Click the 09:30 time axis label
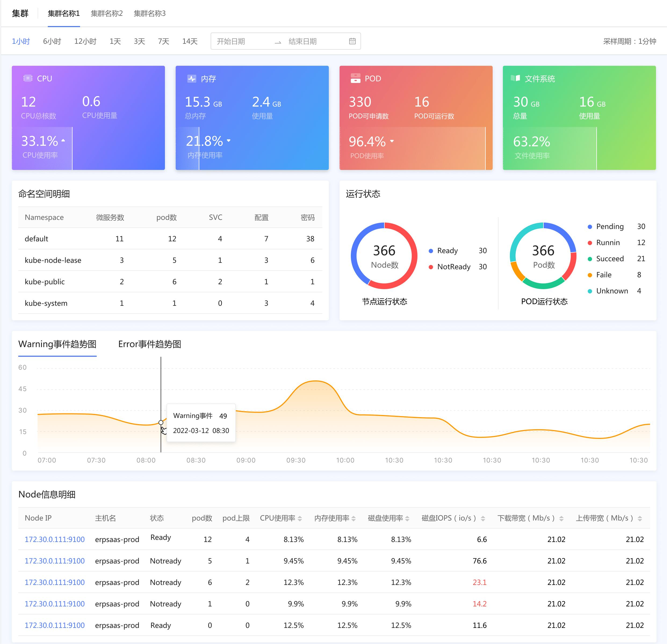 pyautogui.click(x=296, y=460)
